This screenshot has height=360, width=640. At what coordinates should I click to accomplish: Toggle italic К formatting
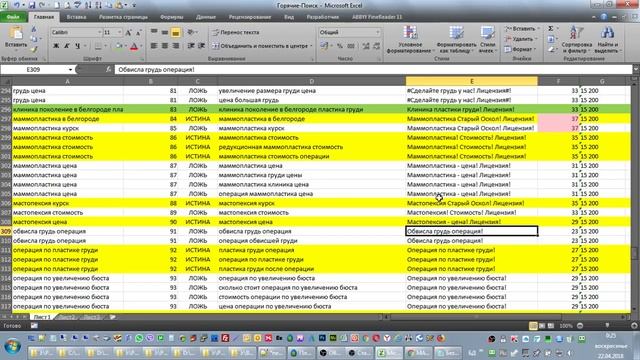pos(67,46)
